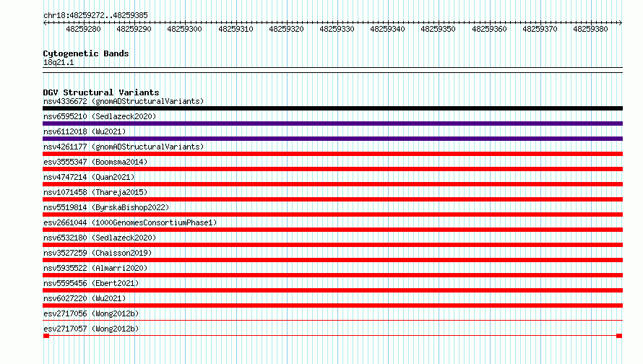Viewport: 643px width, 364px height.
Task: Click ruler position 48259360
Action: pyautogui.click(x=489, y=29)
